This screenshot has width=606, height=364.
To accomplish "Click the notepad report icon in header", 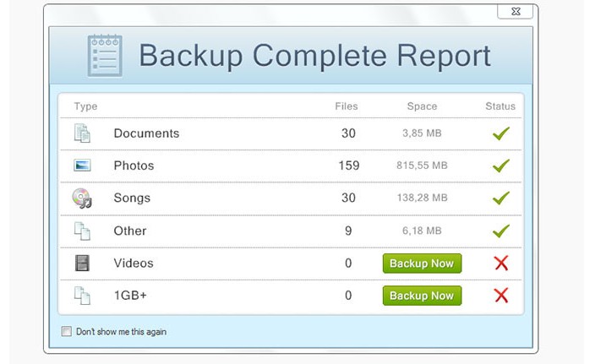I will [105, 56].
